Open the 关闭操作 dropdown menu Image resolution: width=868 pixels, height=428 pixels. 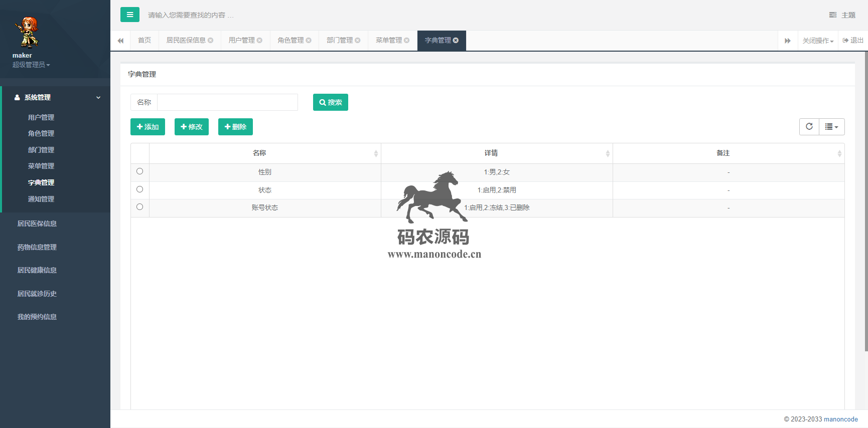[818, 41]
